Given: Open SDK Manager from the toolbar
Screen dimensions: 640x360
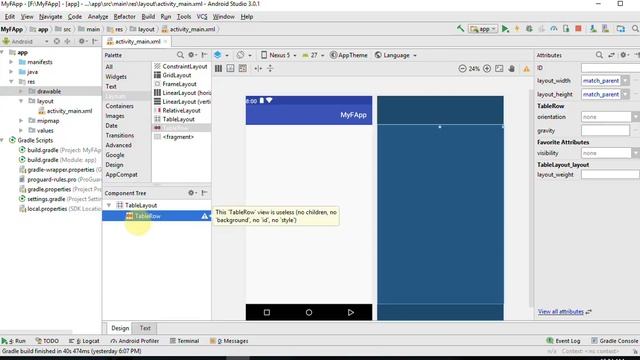Looking at the screenshot, I should (606, 29).
